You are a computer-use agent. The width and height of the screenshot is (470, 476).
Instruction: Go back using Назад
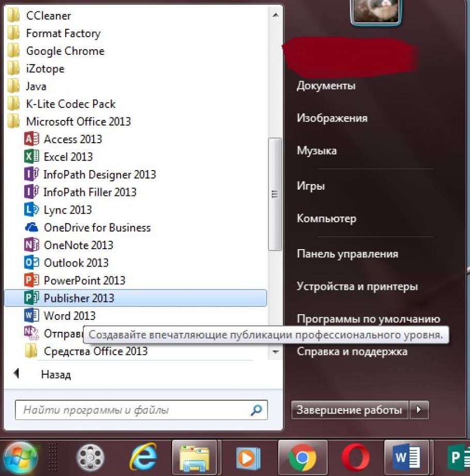[55, 375]
